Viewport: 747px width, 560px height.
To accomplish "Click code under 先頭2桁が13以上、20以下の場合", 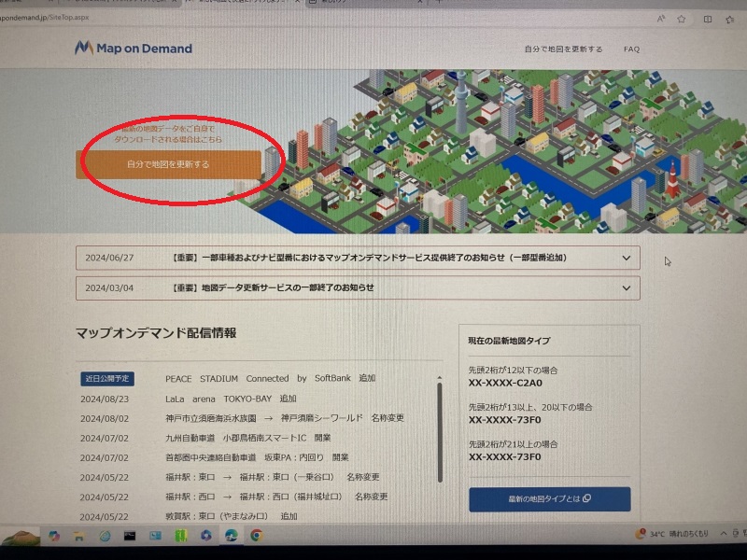I will pyautogui.click(x=504, y=420).
